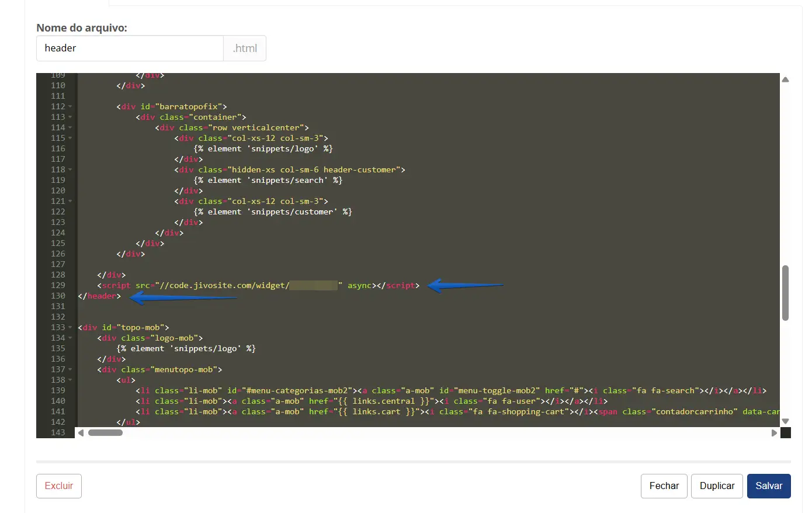This screenshot has height=513, width=812.
Task: Fold the topo-mob div at line 133
Action: click(70, 328)
